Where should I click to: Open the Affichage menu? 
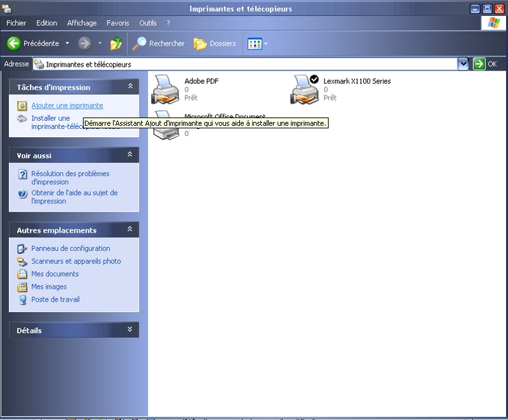pos(82,23)
